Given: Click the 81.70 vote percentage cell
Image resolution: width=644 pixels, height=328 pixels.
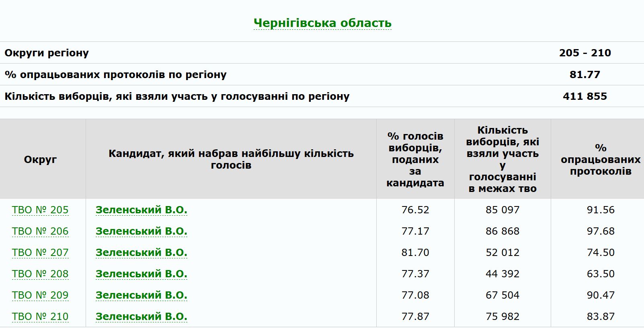Looking at the screenshot, I should (x=415, y=253).
